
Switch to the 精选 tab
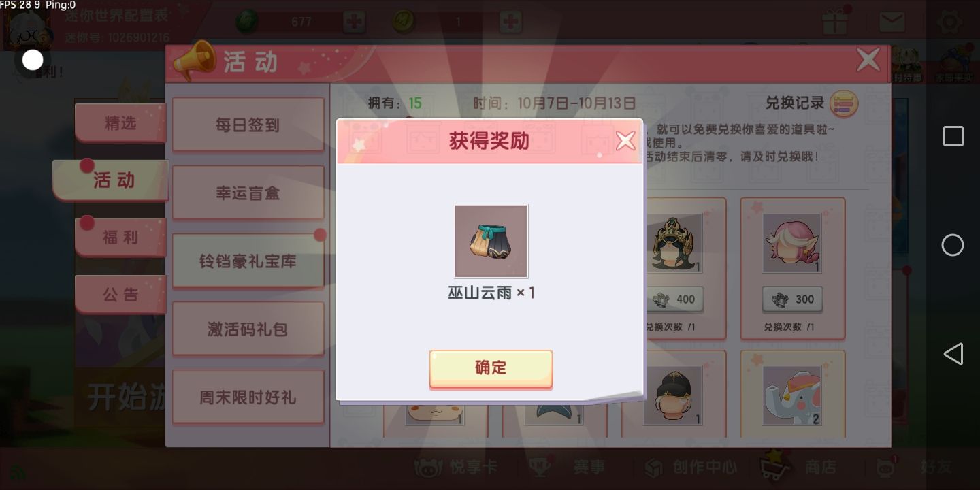click(120, 123)
